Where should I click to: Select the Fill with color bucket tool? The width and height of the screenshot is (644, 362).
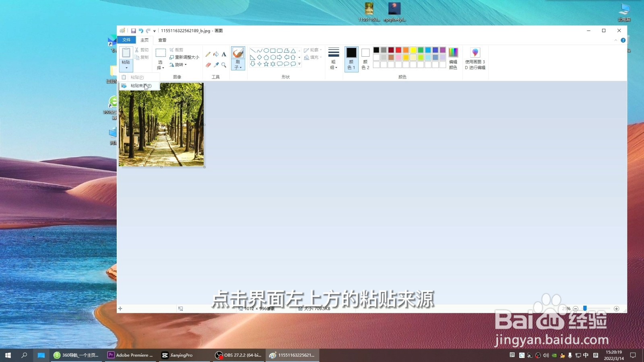[216, 54]
